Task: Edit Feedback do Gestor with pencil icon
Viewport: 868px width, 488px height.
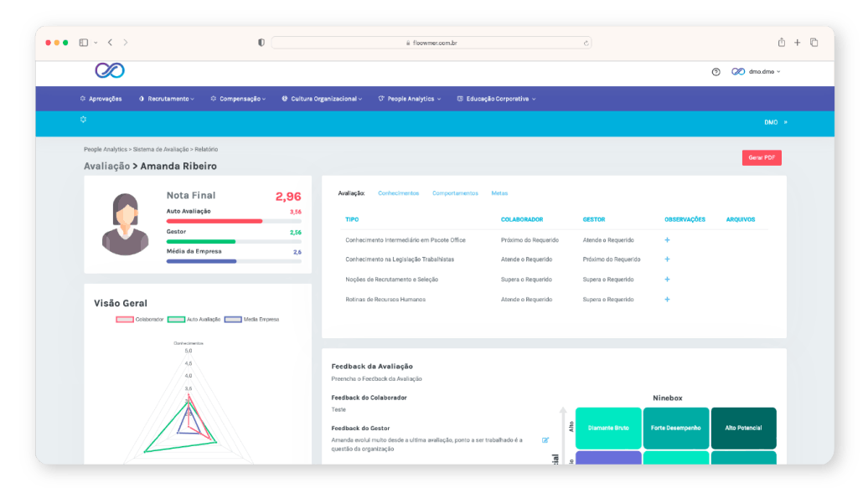Action: click(x=545, y=440)
